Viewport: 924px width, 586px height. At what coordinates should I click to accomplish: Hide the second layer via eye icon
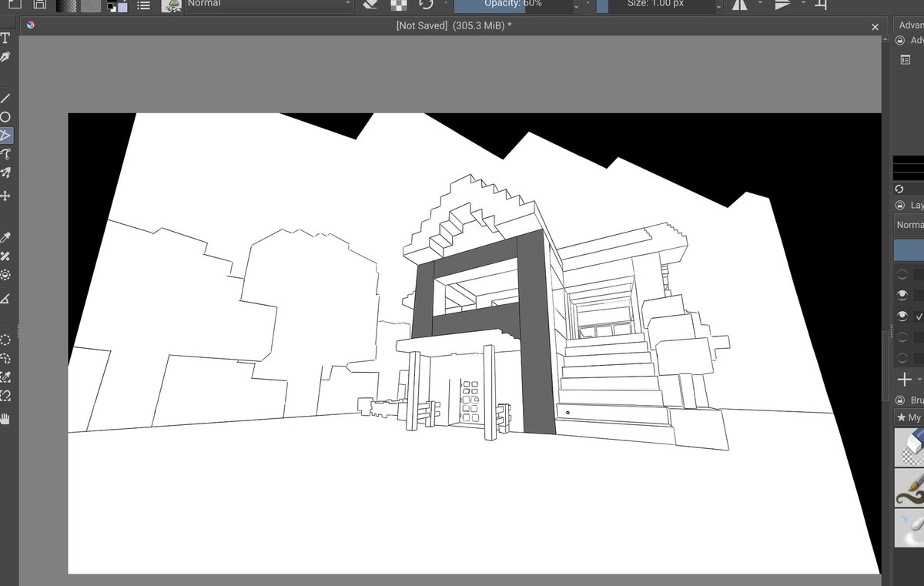point(902,295)
